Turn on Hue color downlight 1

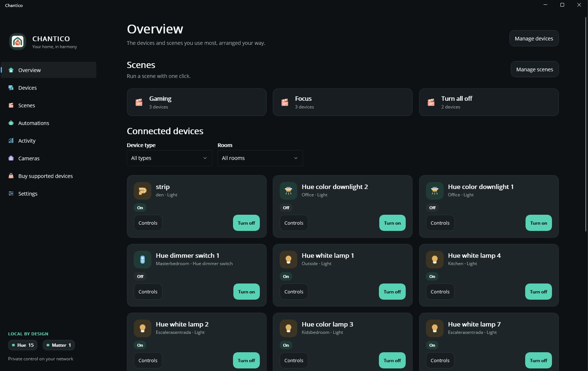(539, 223)
